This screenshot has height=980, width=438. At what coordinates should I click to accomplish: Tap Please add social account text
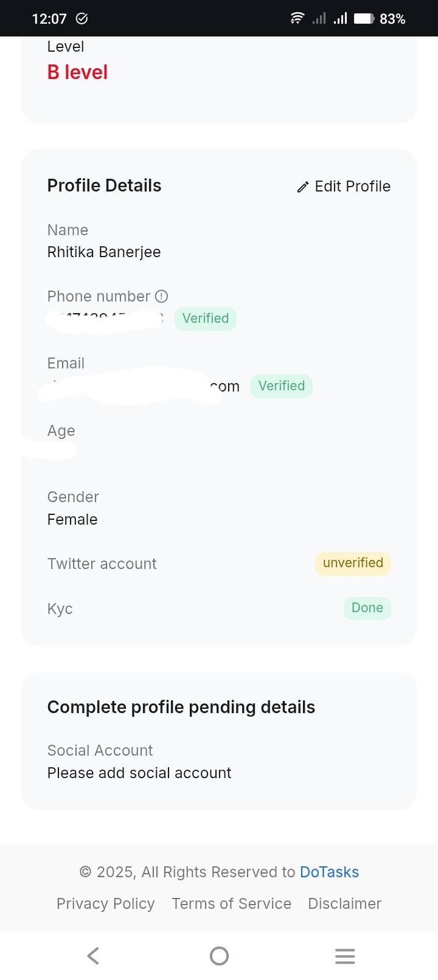click(139, 773)
